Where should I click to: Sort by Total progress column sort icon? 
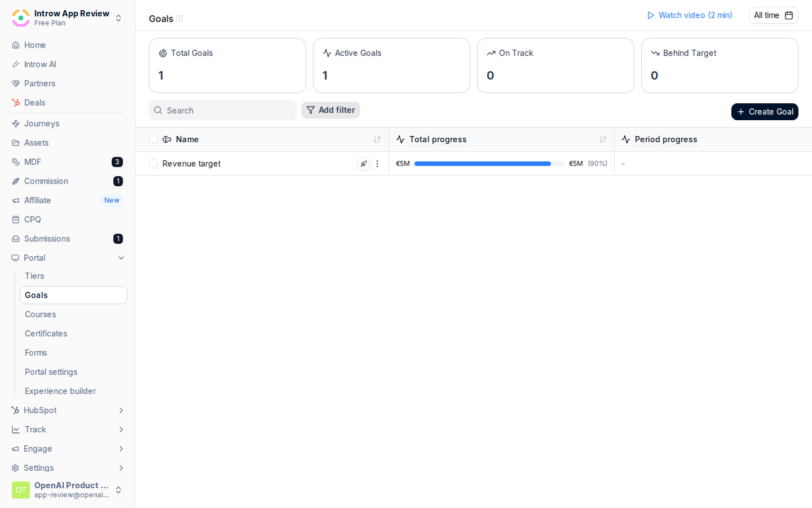point(603,139)
